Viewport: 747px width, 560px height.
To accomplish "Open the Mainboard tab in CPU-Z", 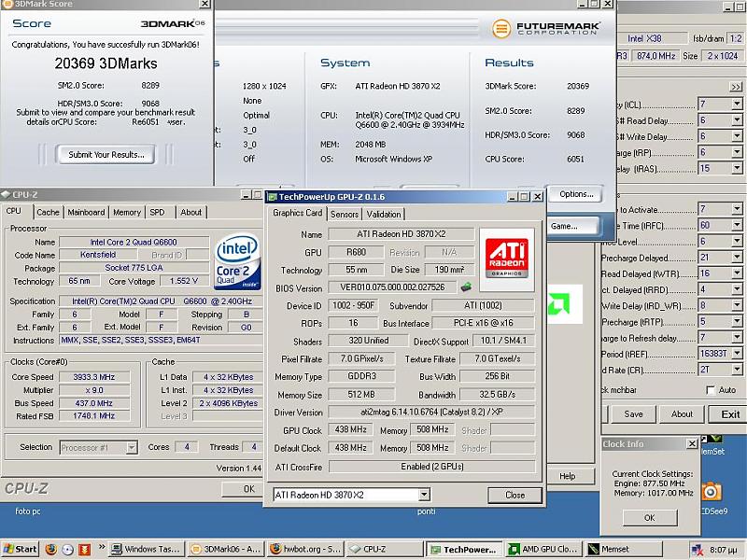I will pos(86,213).
